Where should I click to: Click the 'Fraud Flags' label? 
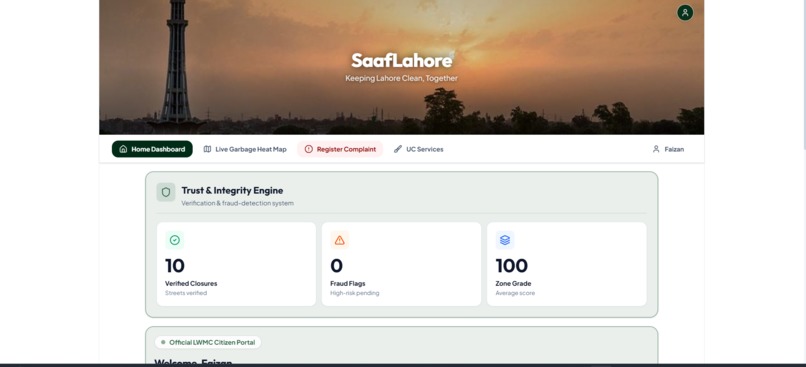pos(348,283)
